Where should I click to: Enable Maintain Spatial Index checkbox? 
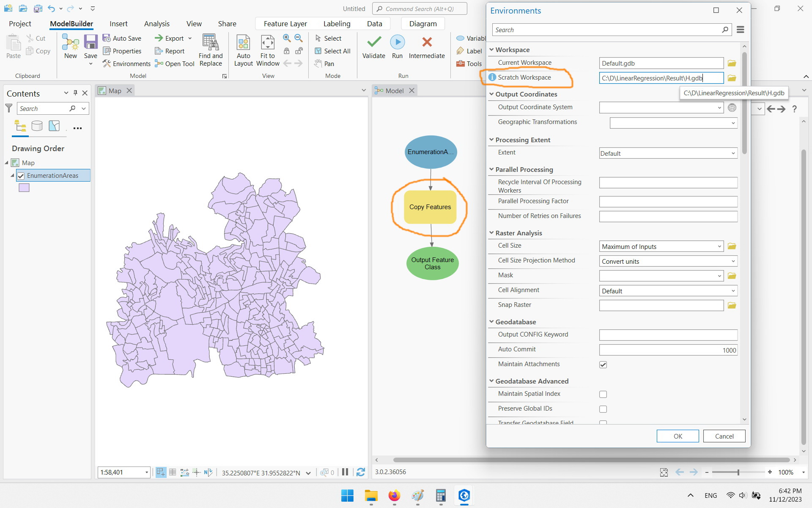click(603, 394)
